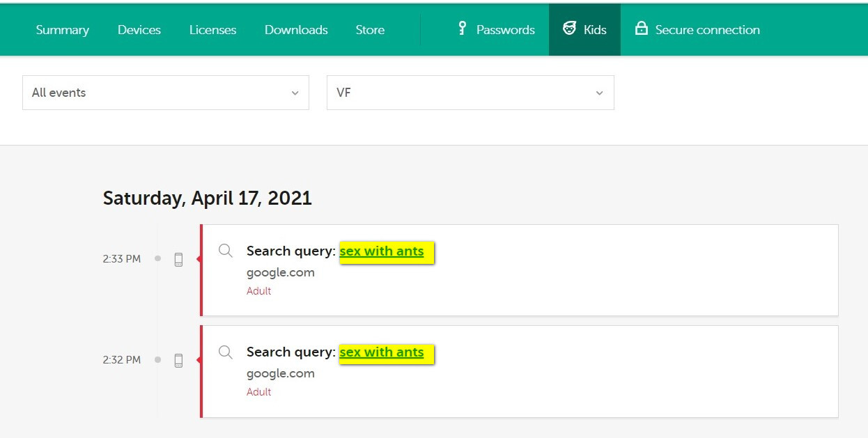Click the phone device icon at 2:32 PM
Screen dimensions: 868x438
point(178,360)
